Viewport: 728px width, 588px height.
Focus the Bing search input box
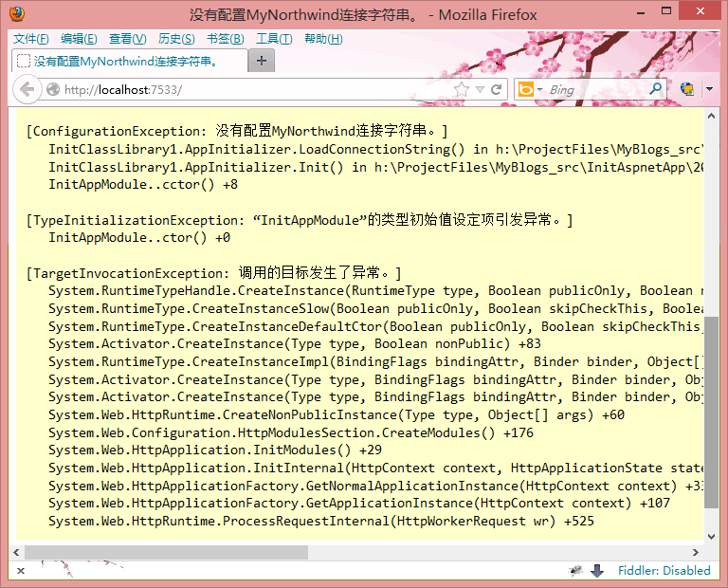tap(596, 89)
